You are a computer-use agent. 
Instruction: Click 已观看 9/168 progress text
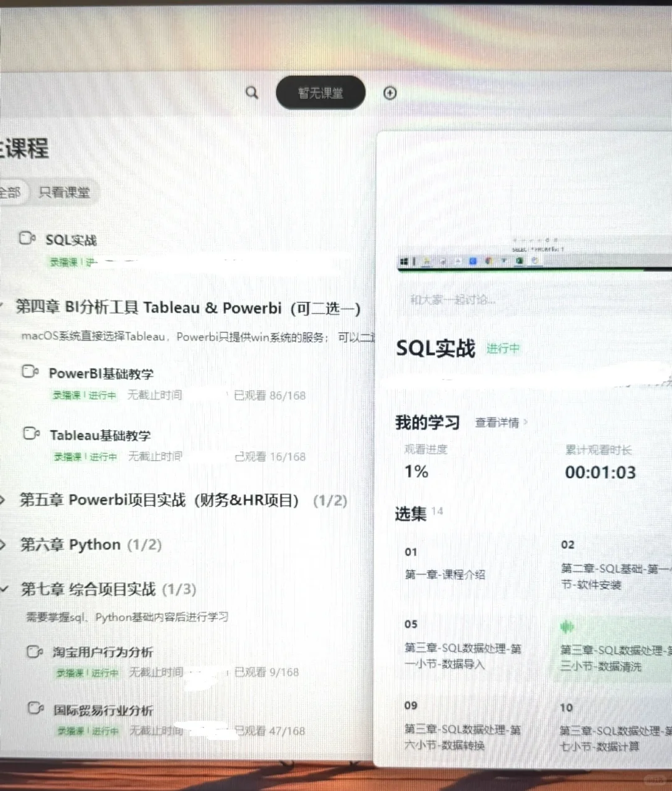tap(266, 672)
